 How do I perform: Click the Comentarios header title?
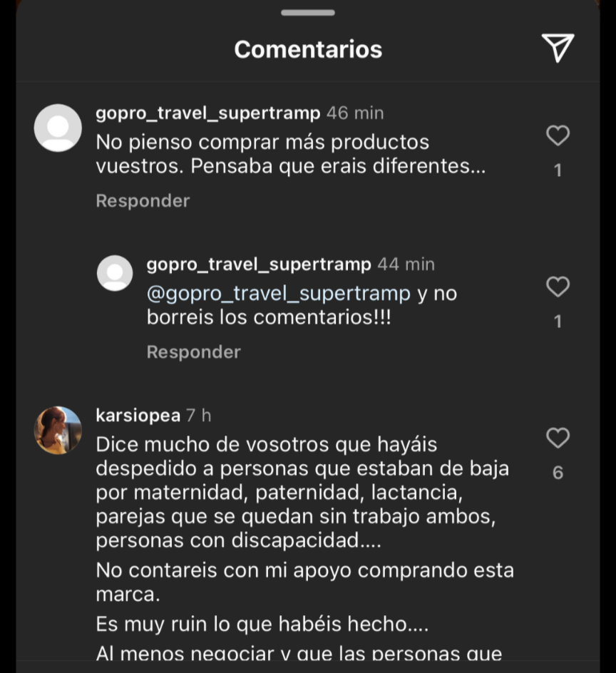pos(308,49)
